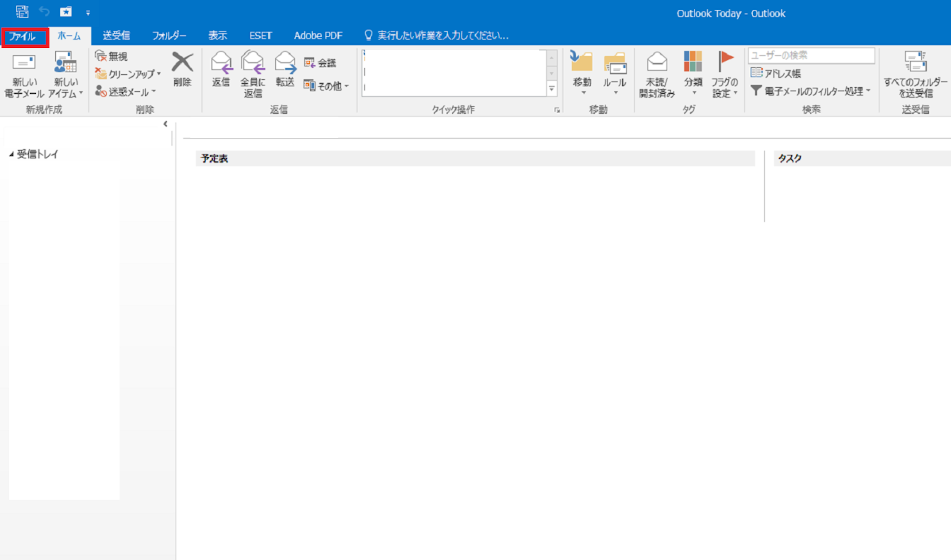Click the Ignore (無視) button

coord(111,56)
